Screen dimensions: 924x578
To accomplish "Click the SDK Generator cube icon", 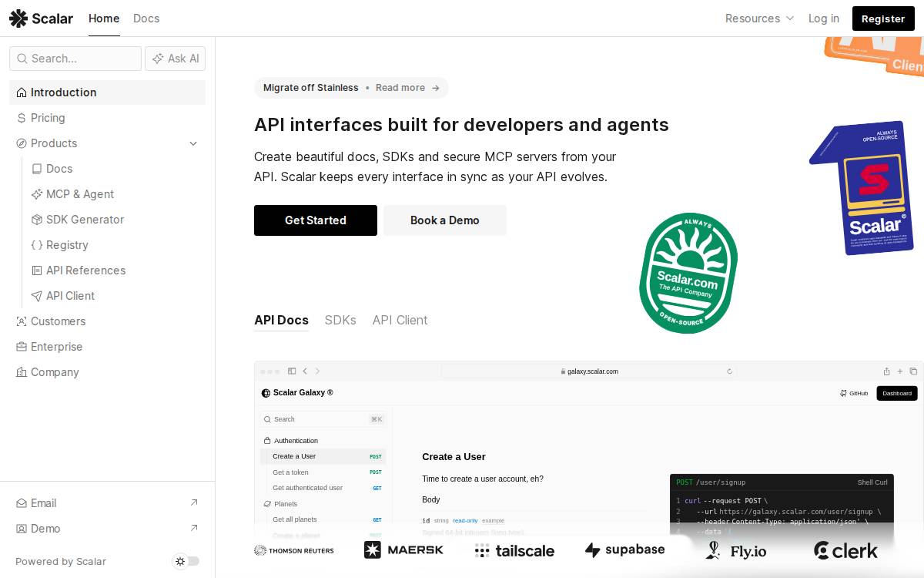I will coord(37,220).
